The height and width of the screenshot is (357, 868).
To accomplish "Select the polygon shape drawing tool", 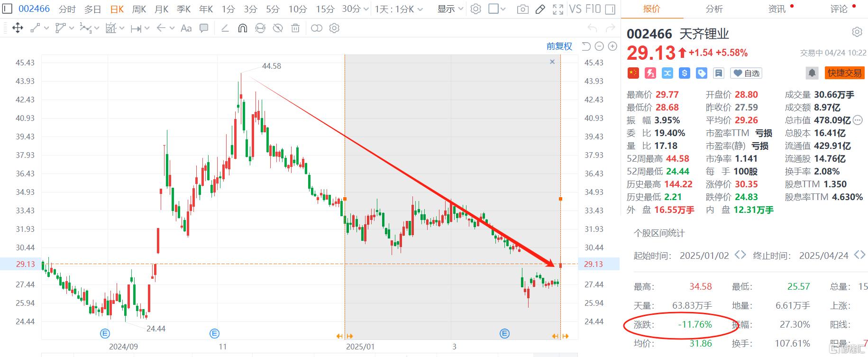I will pos(60,28).
